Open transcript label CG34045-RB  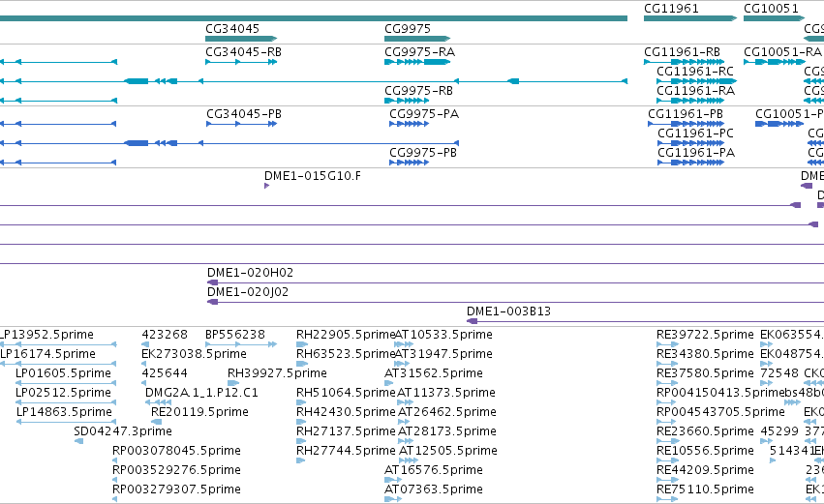coord(243,52)
